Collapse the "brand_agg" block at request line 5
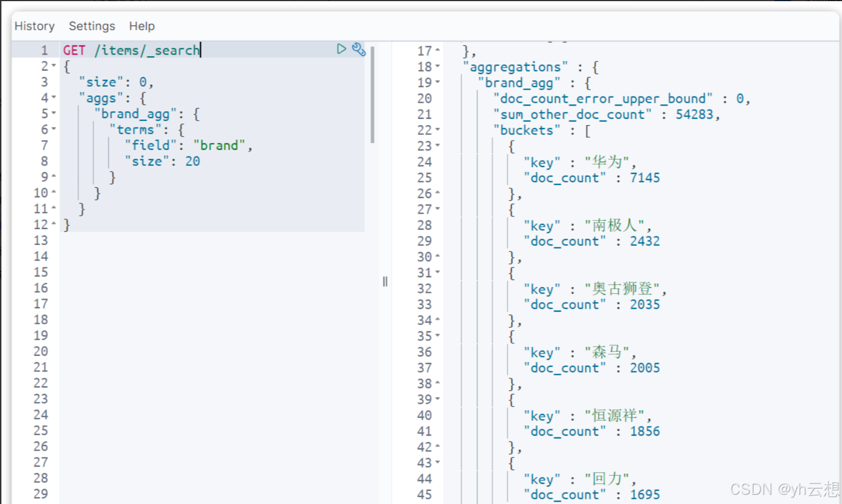Image resolution: width=842 pixels, height=504 pixels. tap(54, 114)
